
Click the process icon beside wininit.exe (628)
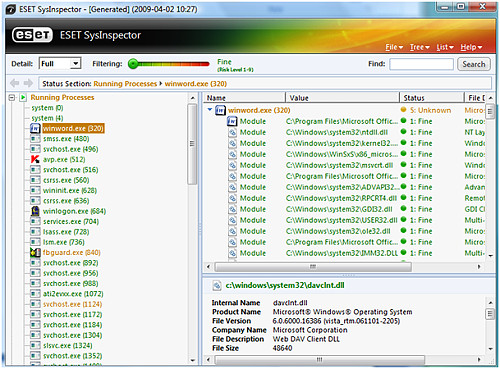click(35, 190)
